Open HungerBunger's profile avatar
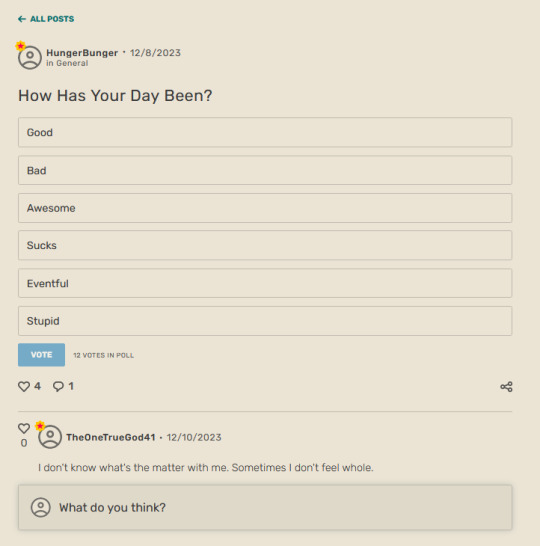540x546 pixels. pyautogui.click(x=30, y=57)
